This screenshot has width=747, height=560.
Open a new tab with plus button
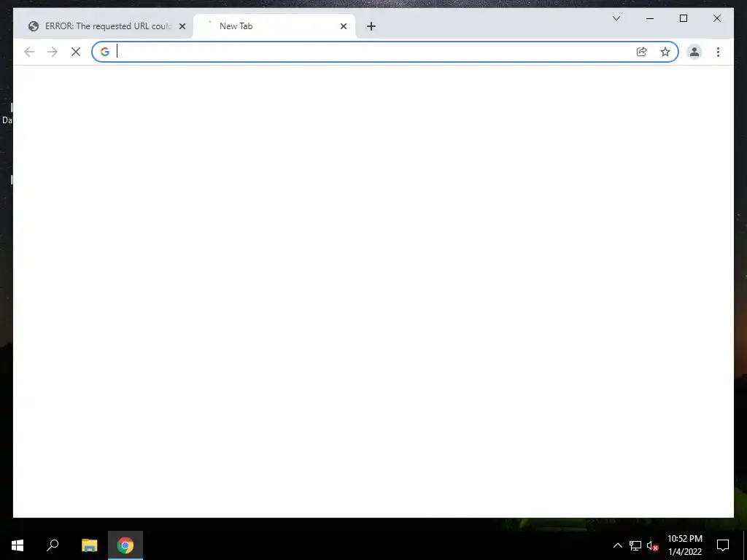pyautogui.click(x=371, y=26)
